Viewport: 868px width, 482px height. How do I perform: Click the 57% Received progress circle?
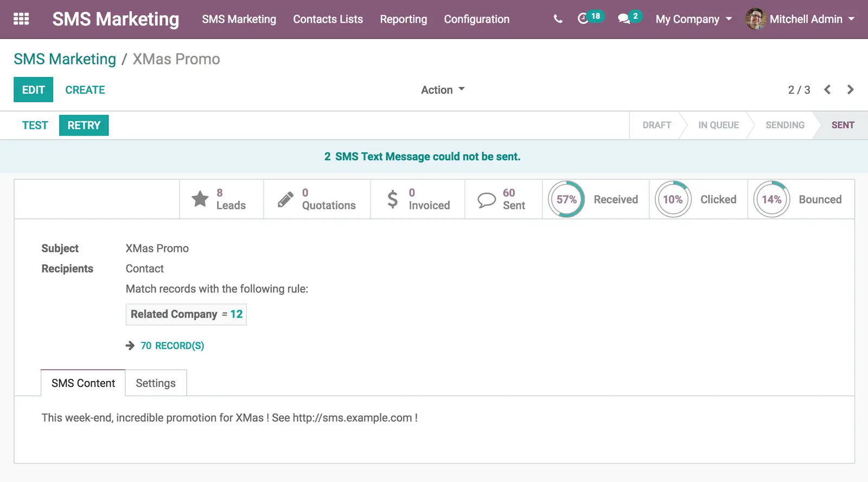click(566, 199)
